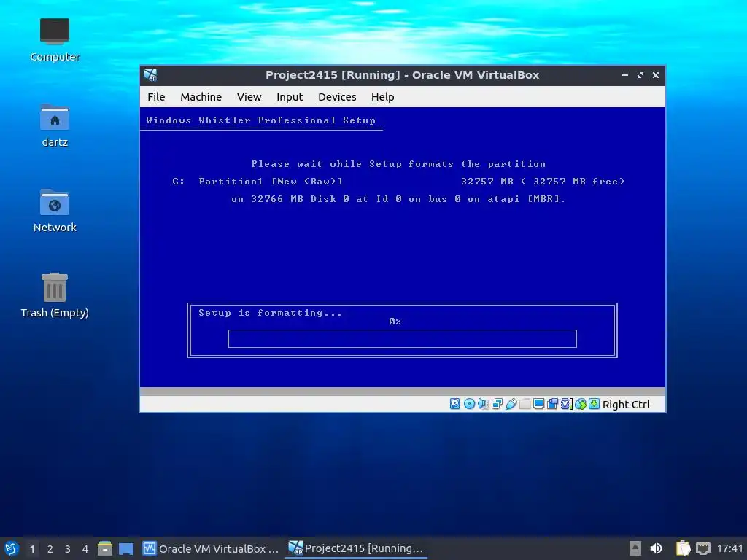This screenshot has width=747, height=560.
Task: Open the Machine menu
Action: pos(201,97)
